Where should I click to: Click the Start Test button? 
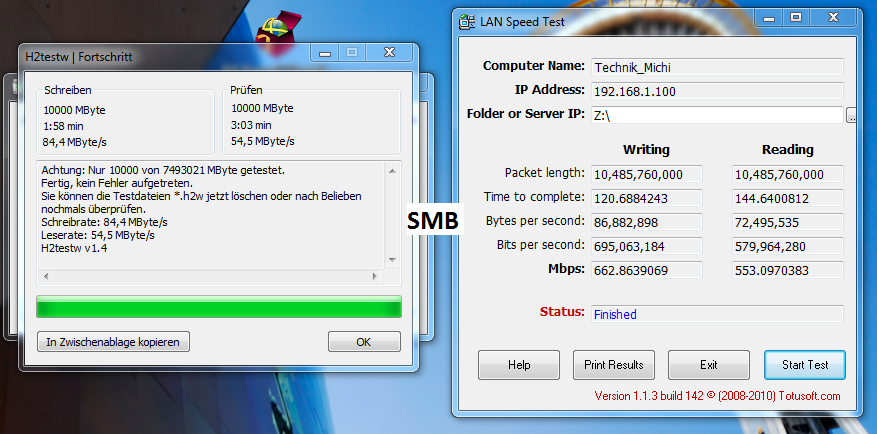click(805, 365)
